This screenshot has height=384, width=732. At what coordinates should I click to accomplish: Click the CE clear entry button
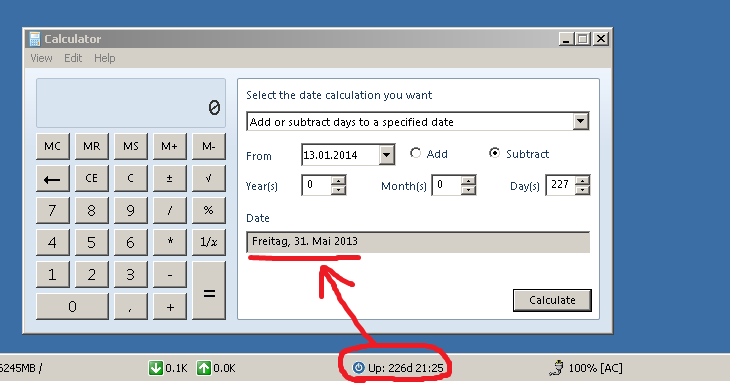click(x=92, y=179)
